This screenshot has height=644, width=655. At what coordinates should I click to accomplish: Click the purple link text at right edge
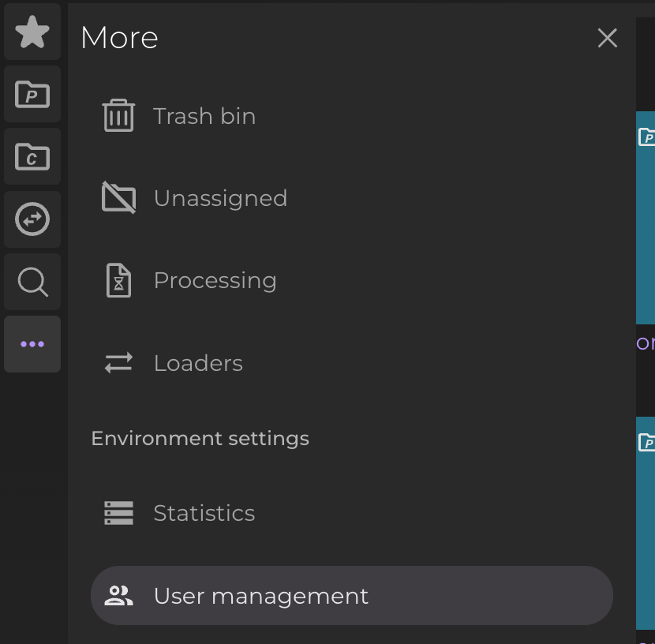coord(646,343)
